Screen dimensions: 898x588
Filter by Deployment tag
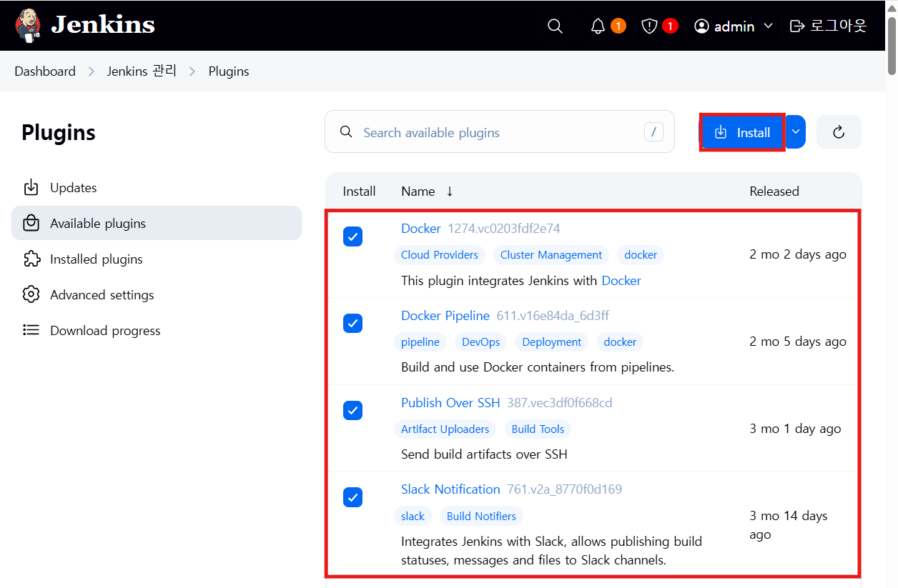tap(552, 342)
